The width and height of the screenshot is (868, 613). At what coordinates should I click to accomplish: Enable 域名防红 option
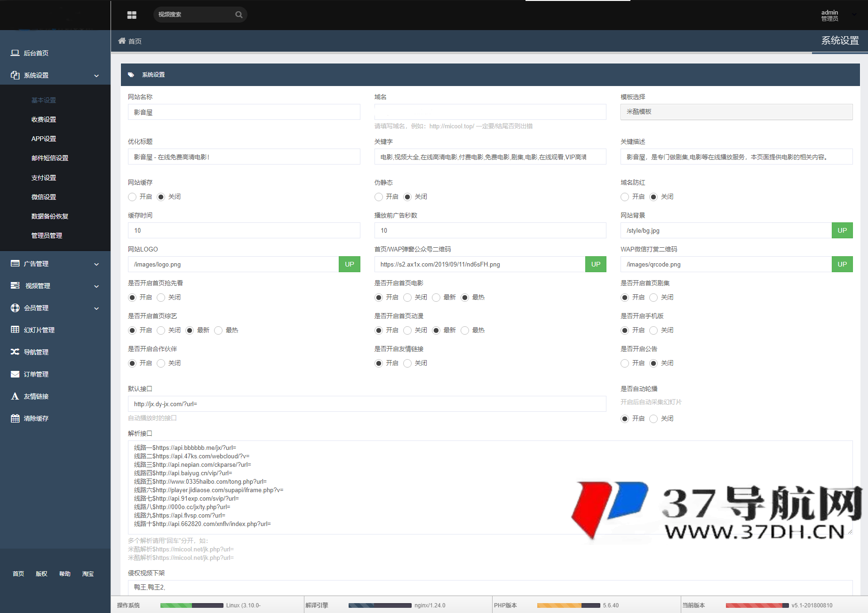625,197
